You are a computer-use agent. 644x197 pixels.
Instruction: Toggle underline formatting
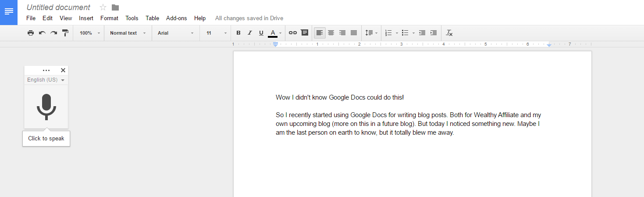click(261, 33)
